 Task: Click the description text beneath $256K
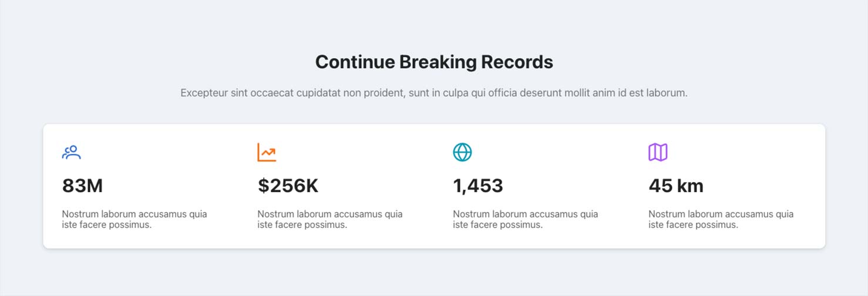pyautogui.click(x=330, y=219)
